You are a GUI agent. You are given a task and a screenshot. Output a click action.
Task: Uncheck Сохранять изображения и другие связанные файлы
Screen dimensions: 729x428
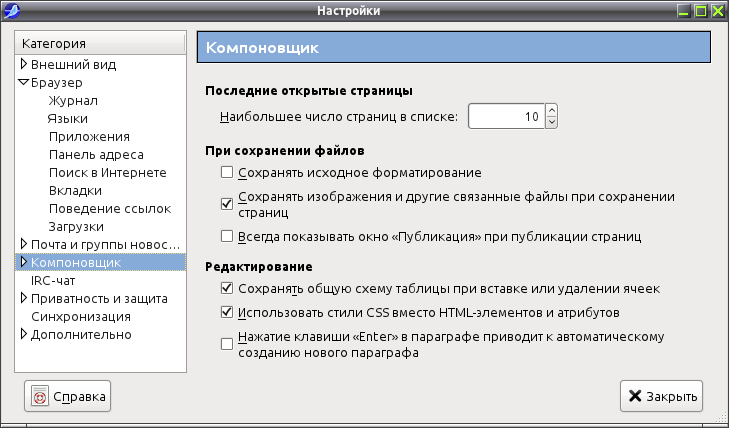point(227,204)
